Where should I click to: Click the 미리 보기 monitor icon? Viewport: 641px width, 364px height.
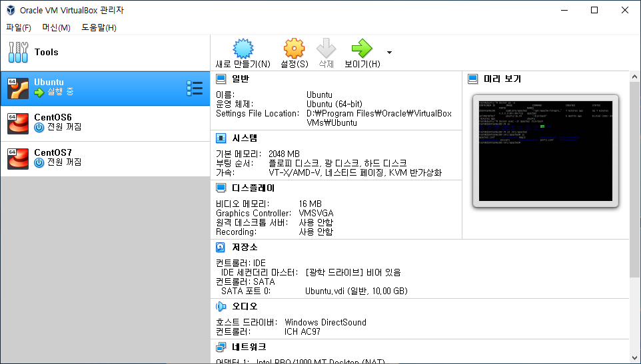click(472, 79)
